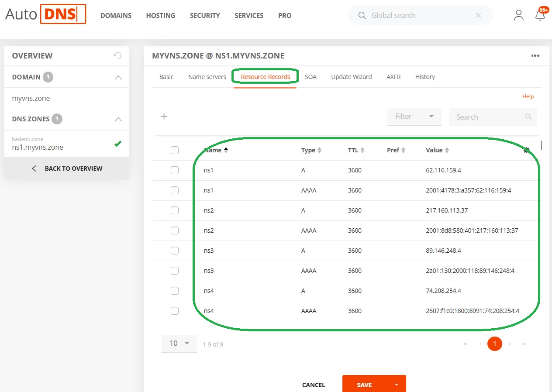552x392 pixels.
Task: Click value 74.208.254.4
Action: coord(443,291)
